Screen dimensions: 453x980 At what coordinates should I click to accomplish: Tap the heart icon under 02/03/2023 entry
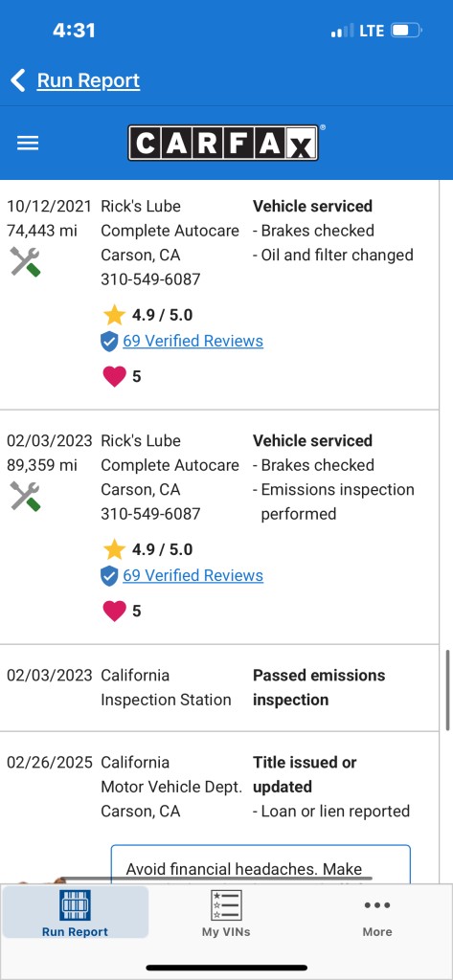[x=115, y=611]
